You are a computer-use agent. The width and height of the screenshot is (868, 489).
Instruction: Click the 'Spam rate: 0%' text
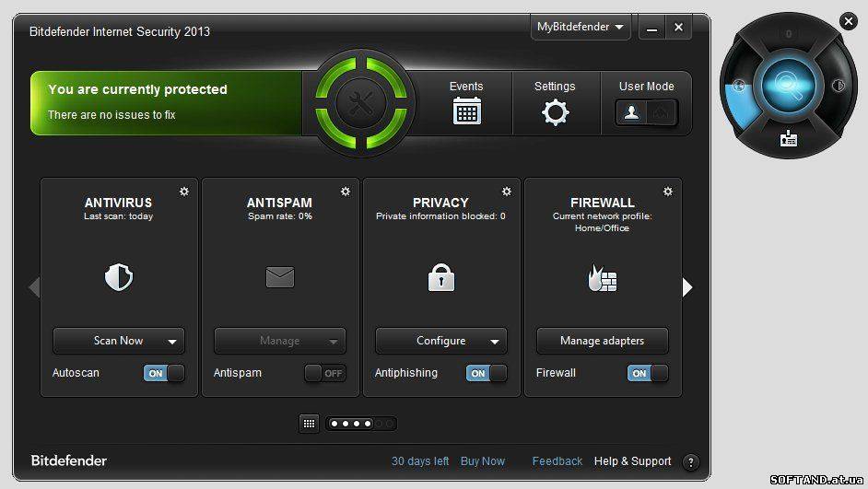coord(280,216)
